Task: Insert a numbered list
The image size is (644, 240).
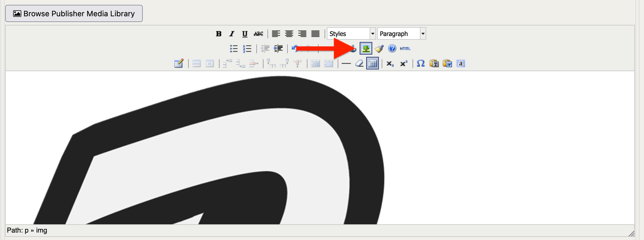Action: tap(247, 49)
